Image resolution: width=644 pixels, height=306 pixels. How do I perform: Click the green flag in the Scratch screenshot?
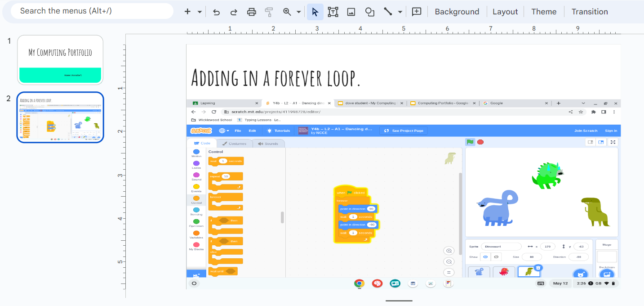tap(470, 142)
